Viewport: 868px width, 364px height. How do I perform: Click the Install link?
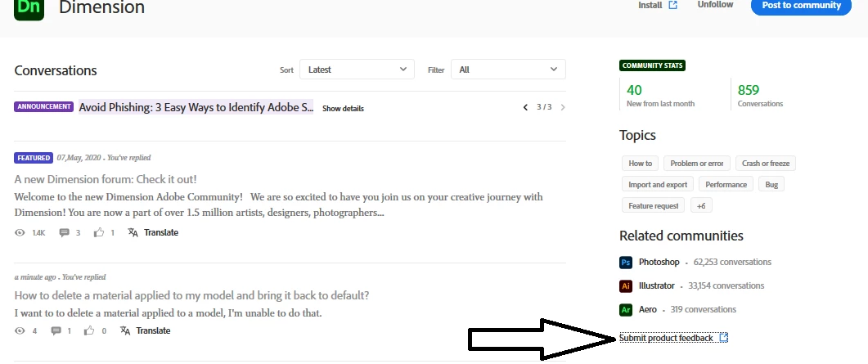650,5
